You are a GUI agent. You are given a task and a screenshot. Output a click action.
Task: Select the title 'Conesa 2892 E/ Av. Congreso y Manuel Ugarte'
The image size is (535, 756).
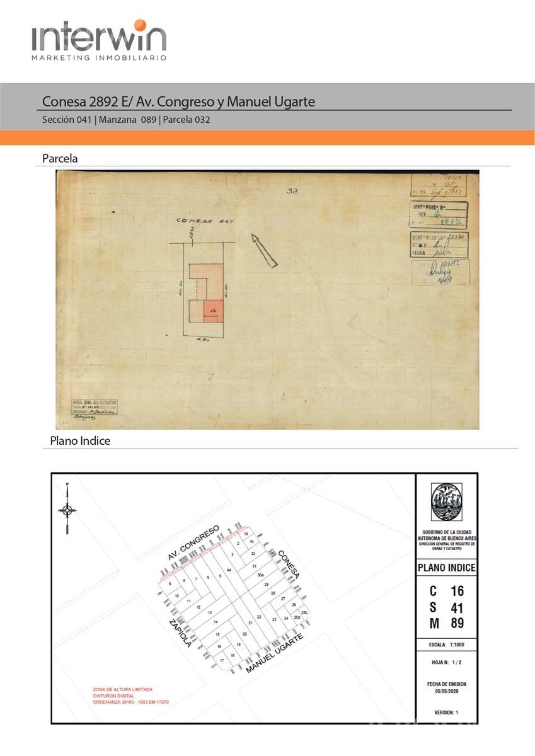pyautogui.click(x=178, y=101)
